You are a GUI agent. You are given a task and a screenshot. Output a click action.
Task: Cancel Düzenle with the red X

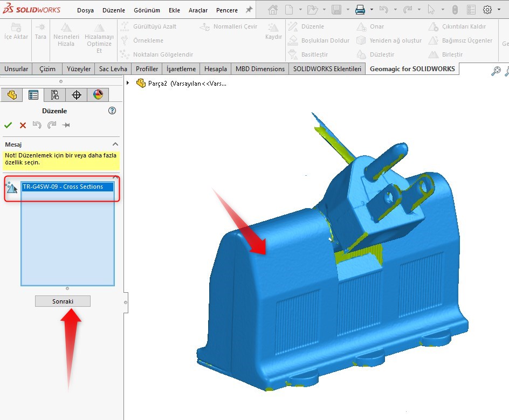[23, 125]
